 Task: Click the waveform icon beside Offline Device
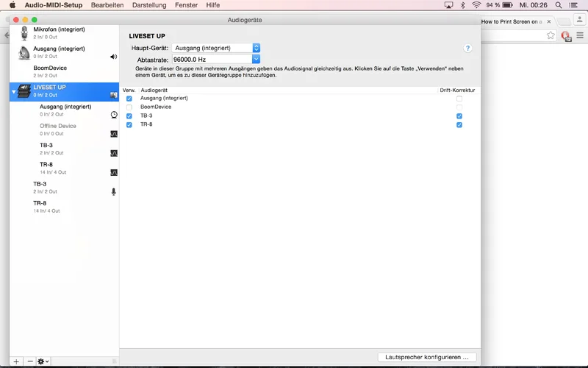pos(114,134)
